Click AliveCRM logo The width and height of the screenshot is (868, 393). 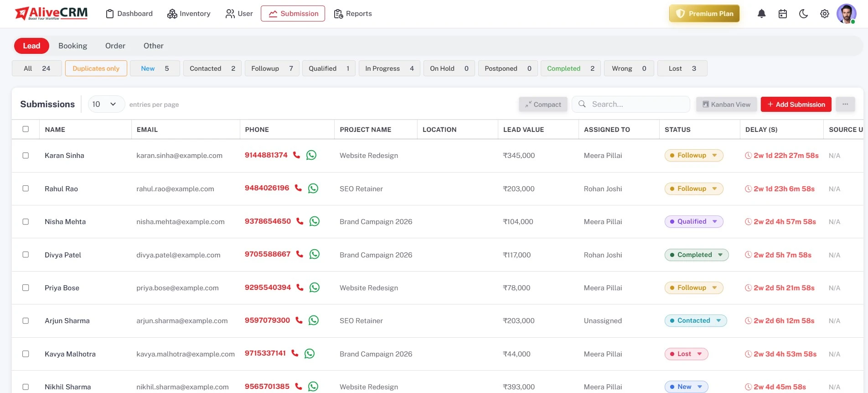click(51, 13)
